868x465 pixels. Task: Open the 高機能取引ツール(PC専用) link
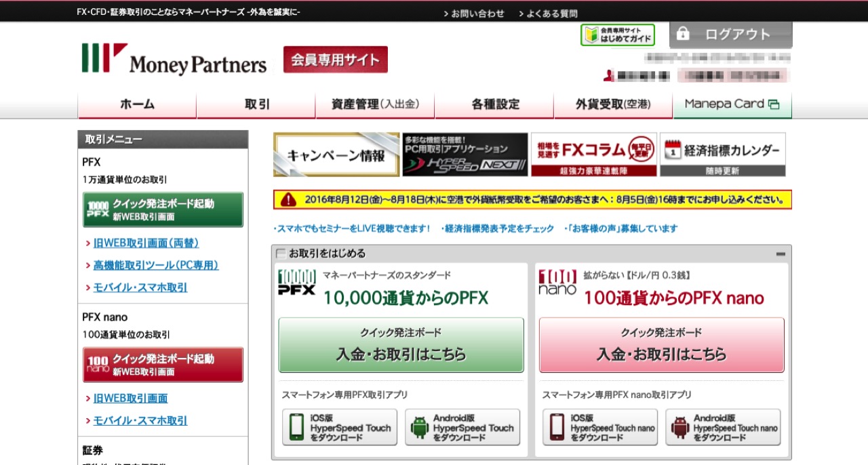click(156, 265)
